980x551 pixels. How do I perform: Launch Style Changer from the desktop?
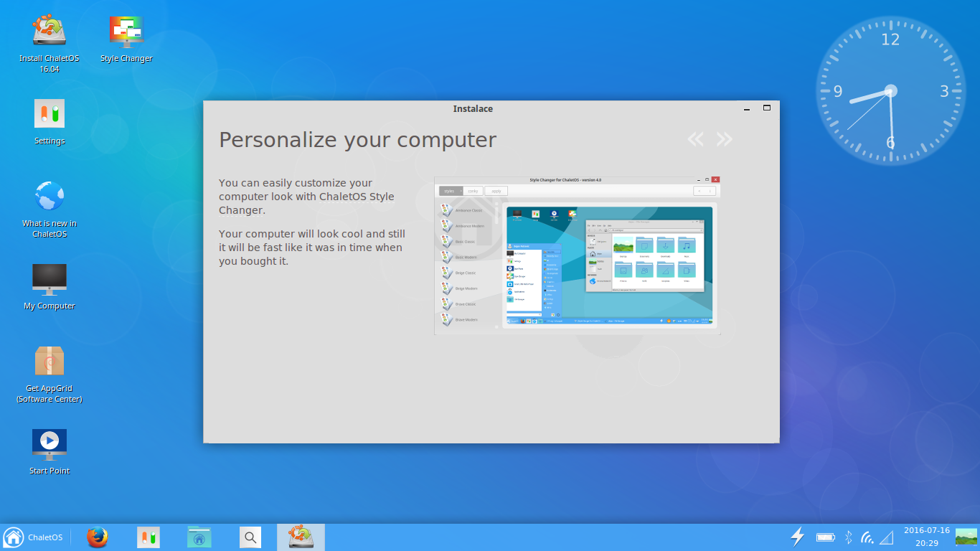point(126,39)
